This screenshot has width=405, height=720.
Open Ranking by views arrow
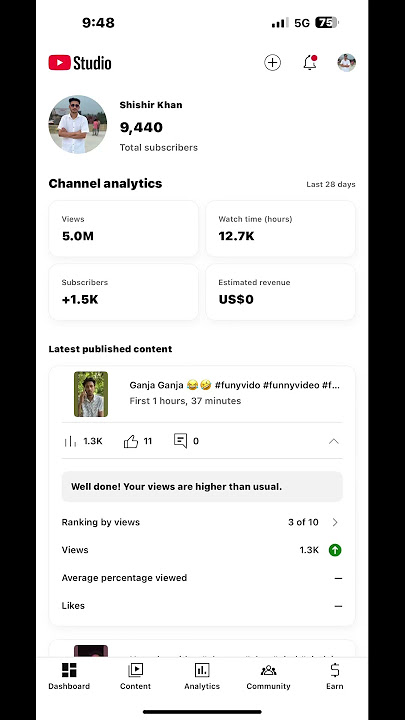(335, 522)
